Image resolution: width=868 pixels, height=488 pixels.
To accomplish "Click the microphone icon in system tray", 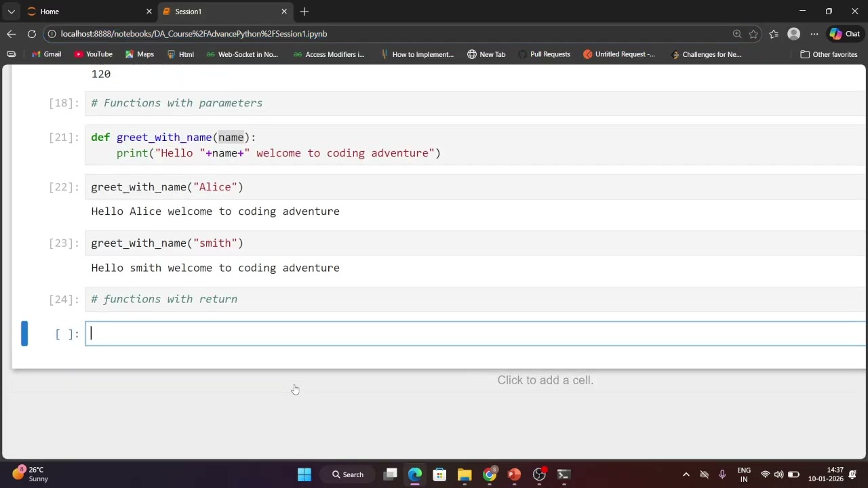I will point(722,474).
